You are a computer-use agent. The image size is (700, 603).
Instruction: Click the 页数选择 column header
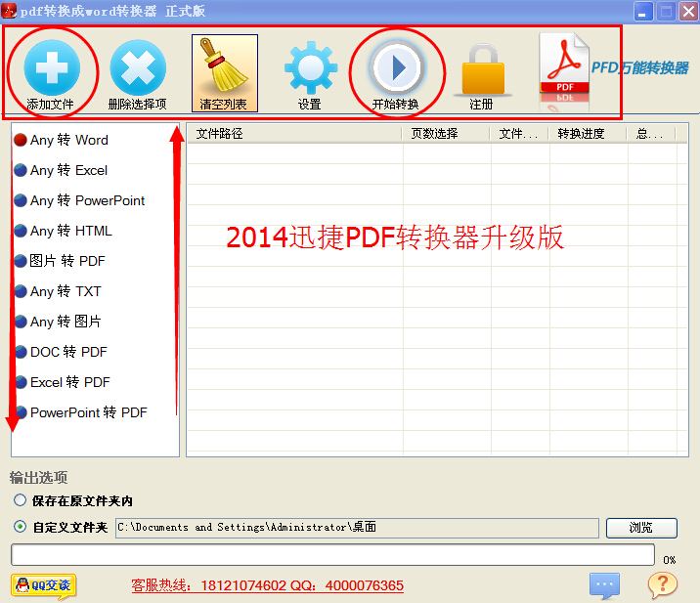(445, 134)
